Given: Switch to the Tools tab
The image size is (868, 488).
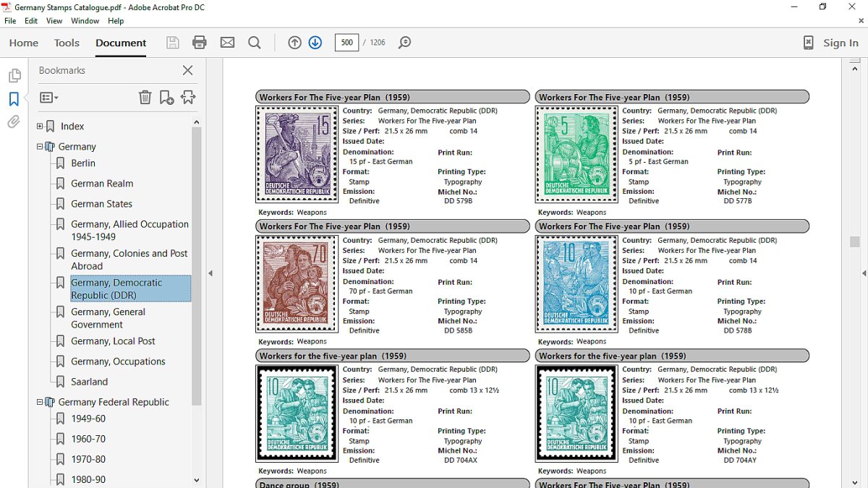Looking at the screenshot, I should (67, 43).
